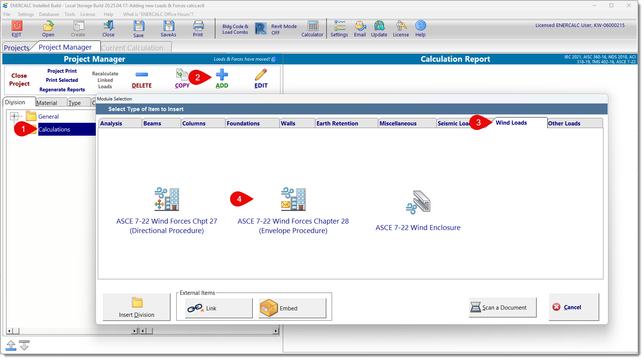Save the file with the Save icon
This screenshot has width=644, height=360.
(x=139, y=26)
